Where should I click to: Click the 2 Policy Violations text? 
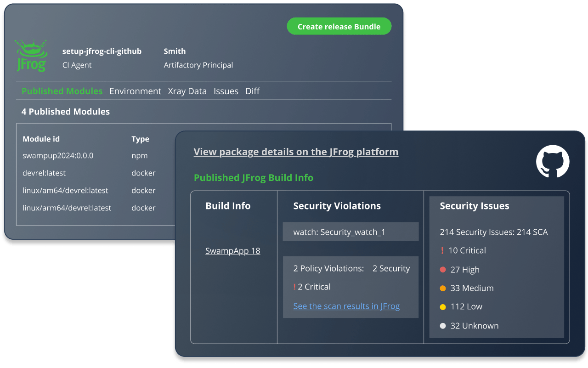pos(328,269)
